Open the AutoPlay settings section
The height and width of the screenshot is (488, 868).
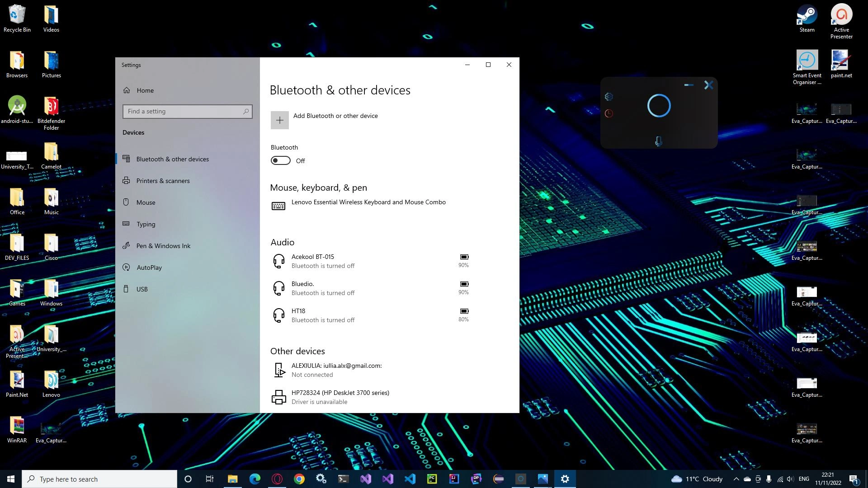(188, 267)
